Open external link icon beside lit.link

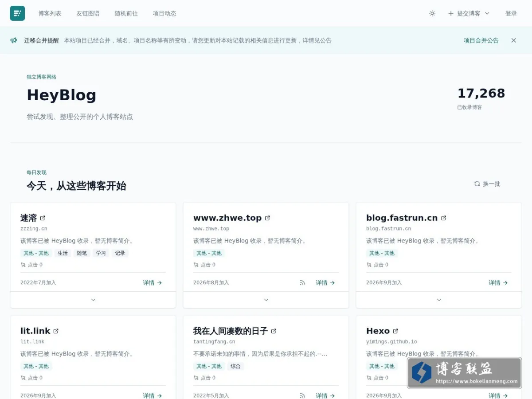click(56, 331)
